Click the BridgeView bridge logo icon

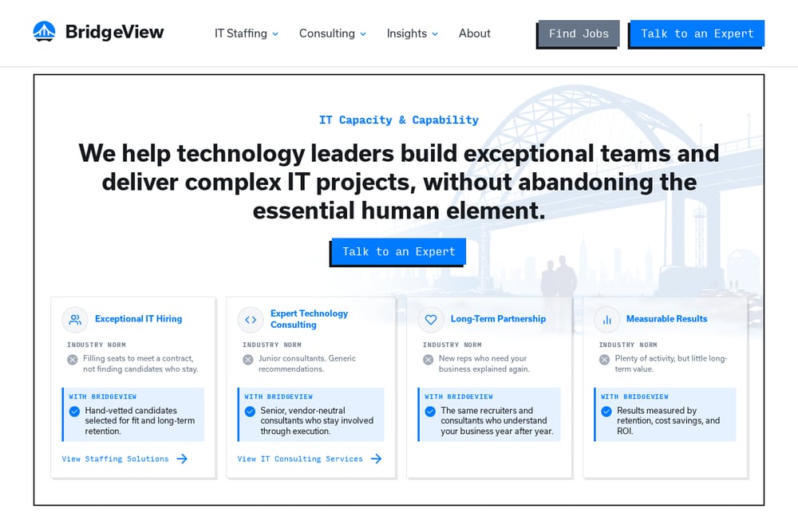coord(44,32)
